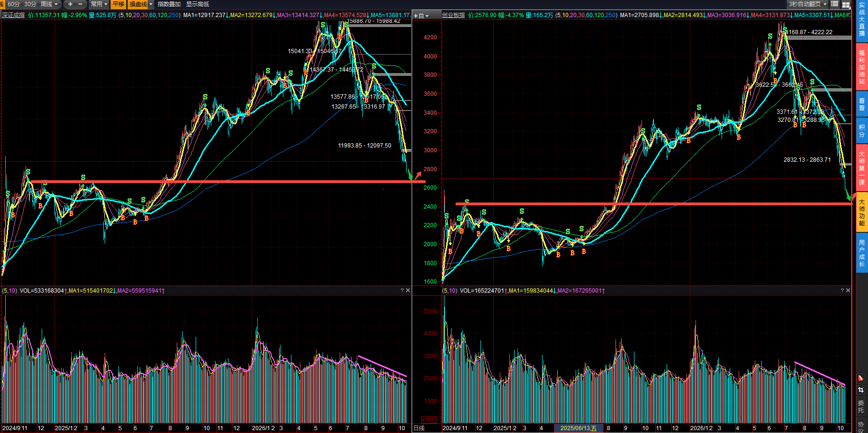868x433 pixels.
Task: Expand the arrow beside 操盘线
Action: [151, 4]
